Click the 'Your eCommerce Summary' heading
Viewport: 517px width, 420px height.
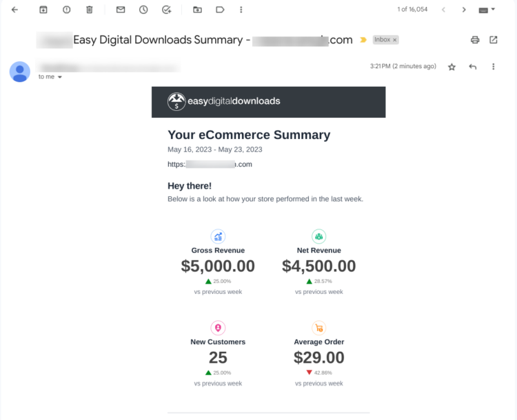249,135
